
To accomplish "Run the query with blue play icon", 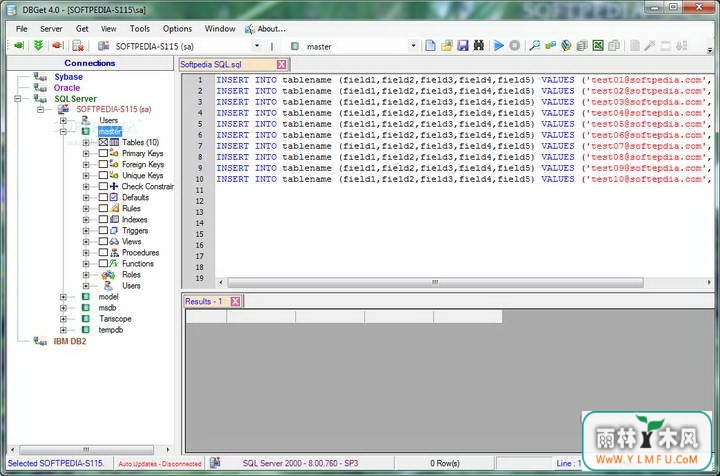I will tap(499, 46).
